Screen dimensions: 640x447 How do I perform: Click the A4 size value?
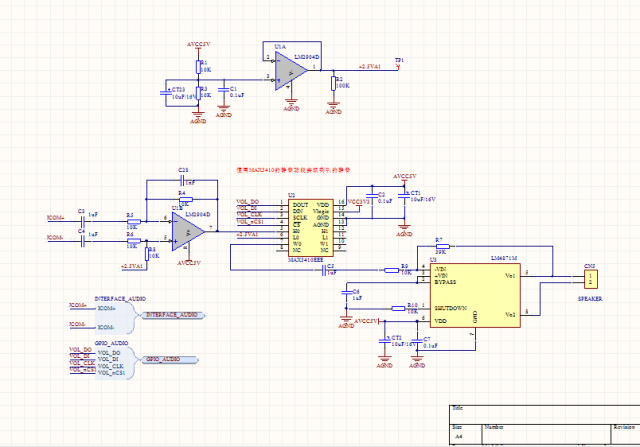pyautogui.click(x=459, y=437)
